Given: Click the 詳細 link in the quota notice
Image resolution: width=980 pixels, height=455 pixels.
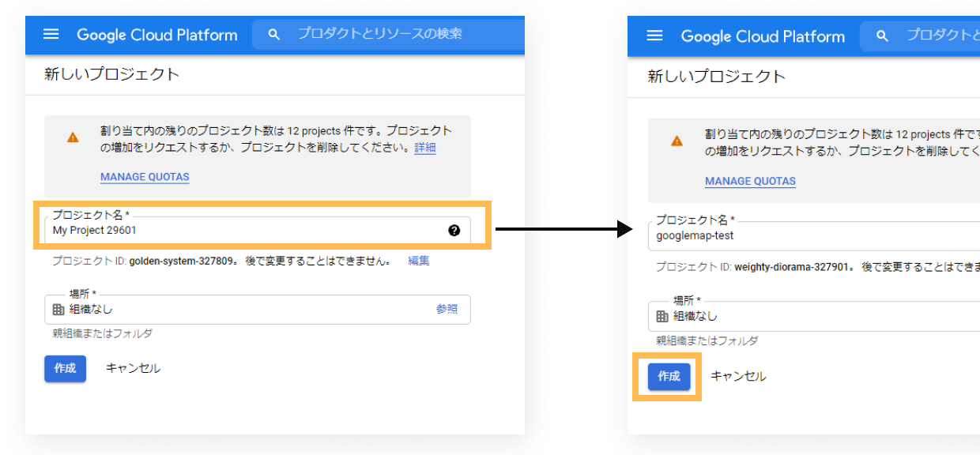Looking at the screenshot, I should pyautogui.click(x=424, y=148).
